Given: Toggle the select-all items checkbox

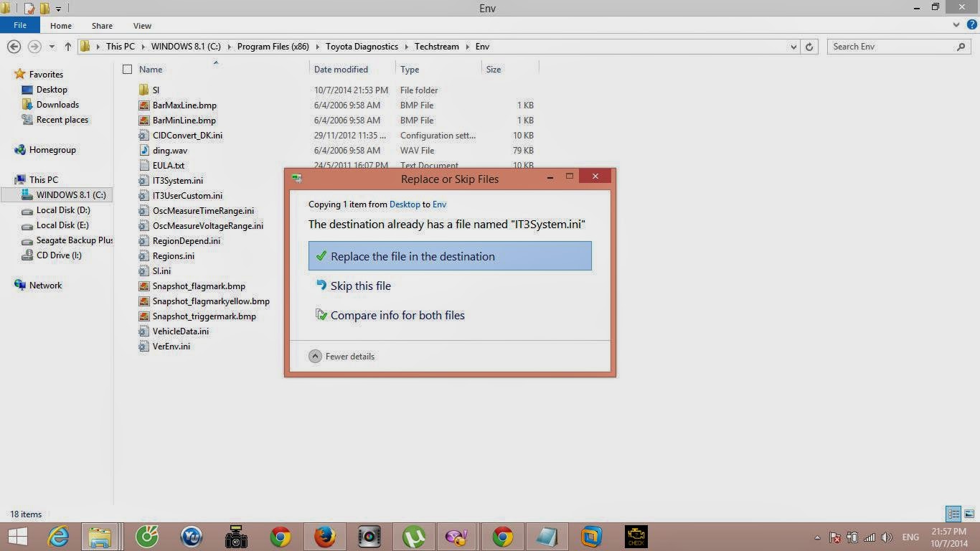Looking at the screenshot, I should pyautogui.click(x=127, y=70).
